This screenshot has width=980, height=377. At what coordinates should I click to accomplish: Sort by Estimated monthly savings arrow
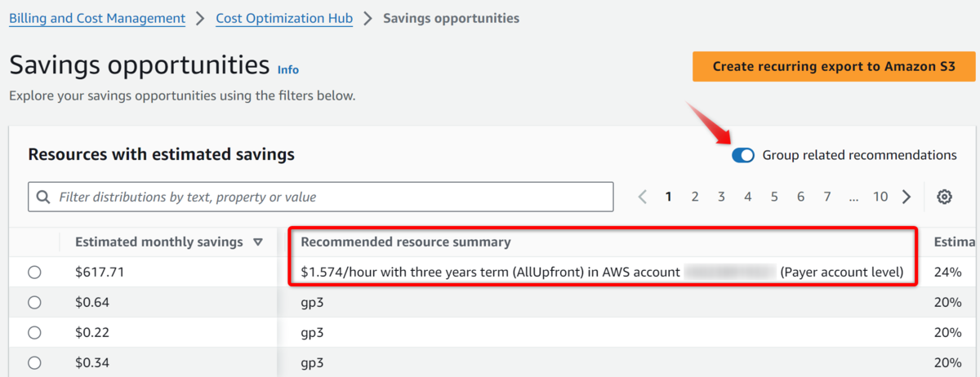click(x=258, y=242)
